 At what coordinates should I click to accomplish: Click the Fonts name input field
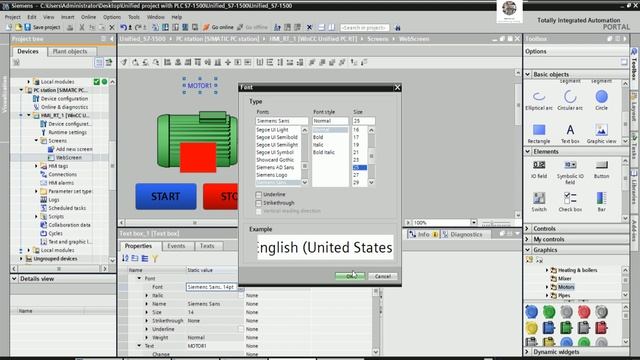(x=282, y=121)
